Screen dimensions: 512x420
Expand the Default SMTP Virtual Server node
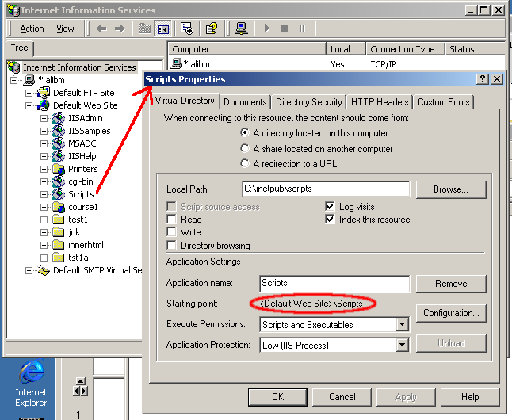point(29,270)
